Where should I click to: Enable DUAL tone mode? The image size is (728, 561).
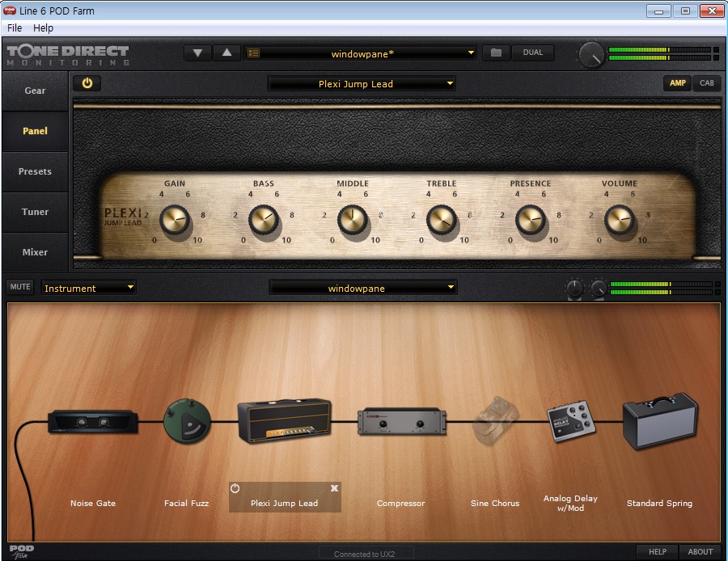pyautogui.click(x=533, y=53)
